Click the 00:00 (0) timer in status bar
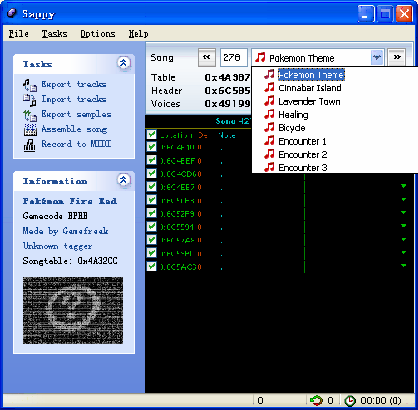The image size is (418, 410). [x=381, y=400]
